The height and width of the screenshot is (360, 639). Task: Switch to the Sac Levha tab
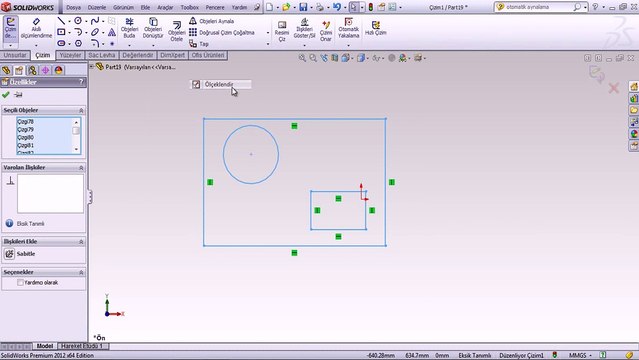click(101, 55)
